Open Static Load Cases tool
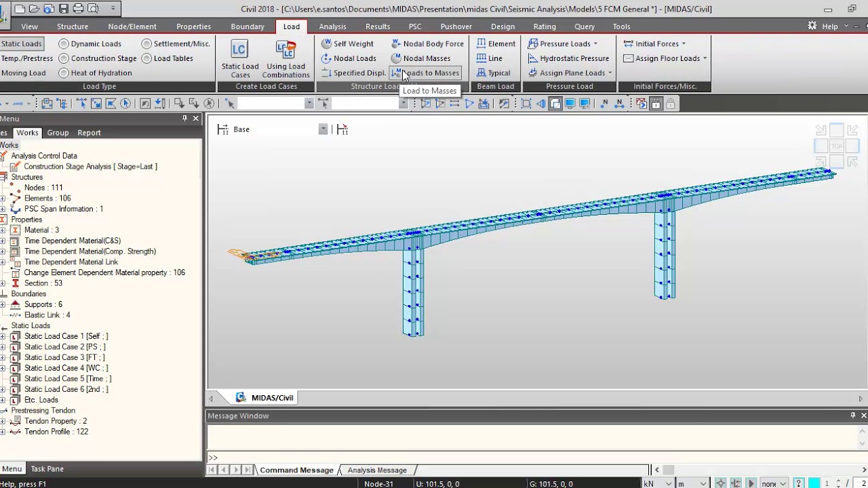The width and height of the screenshot is (868, 488). [239, 59]
